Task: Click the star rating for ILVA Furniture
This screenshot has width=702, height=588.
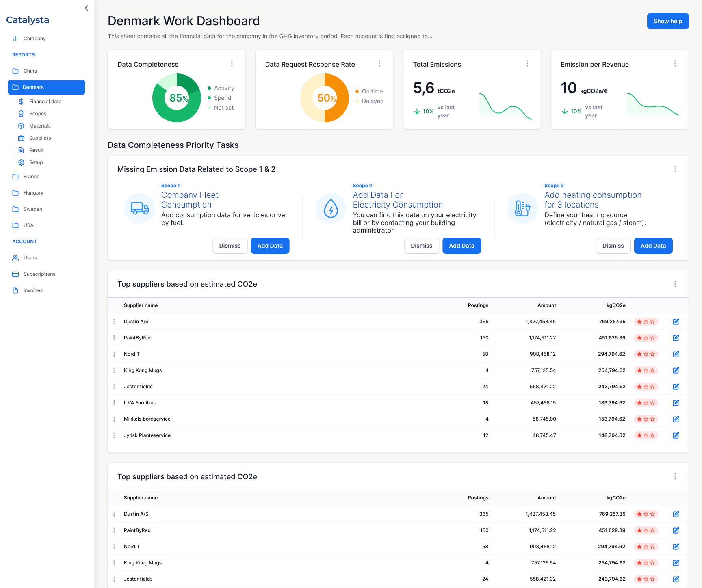Action: point(646,403)
